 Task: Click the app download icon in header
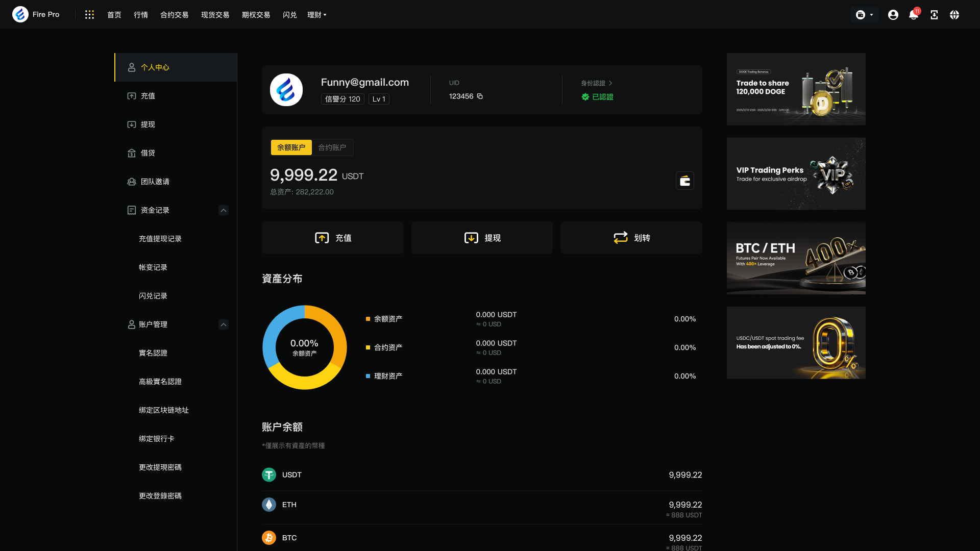point(934,15)
